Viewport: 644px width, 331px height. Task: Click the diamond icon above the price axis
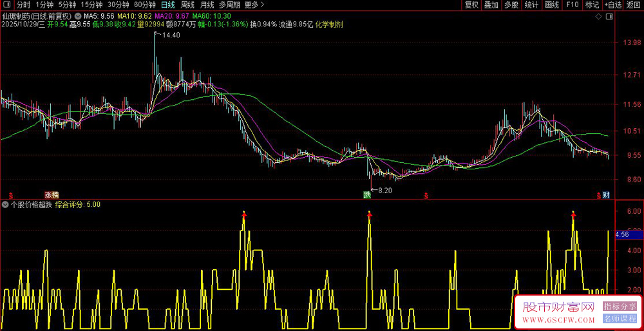point(599,15)
